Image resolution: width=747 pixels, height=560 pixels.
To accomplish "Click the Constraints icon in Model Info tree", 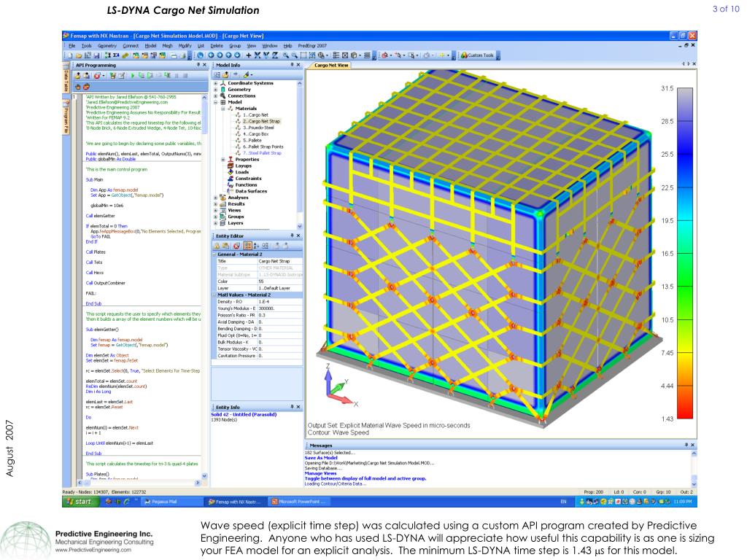I will pyautogui.click(x=231, y=178).
